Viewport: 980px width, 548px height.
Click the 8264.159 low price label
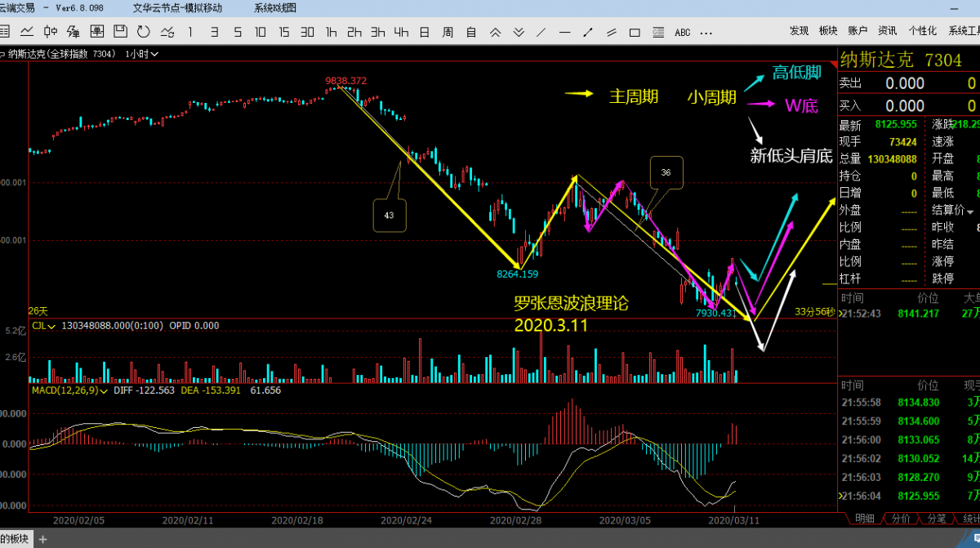[518, 274]
